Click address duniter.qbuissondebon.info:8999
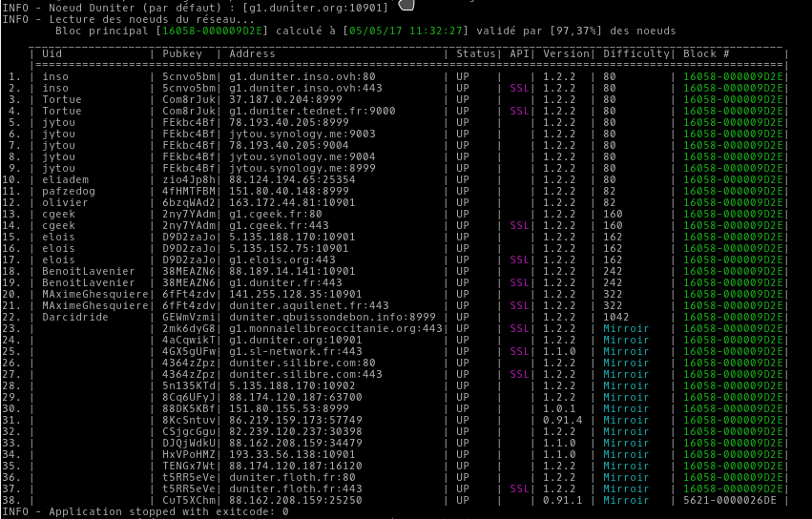The width and height of the screenshot is (812, 519). click(x=332, y=317)
